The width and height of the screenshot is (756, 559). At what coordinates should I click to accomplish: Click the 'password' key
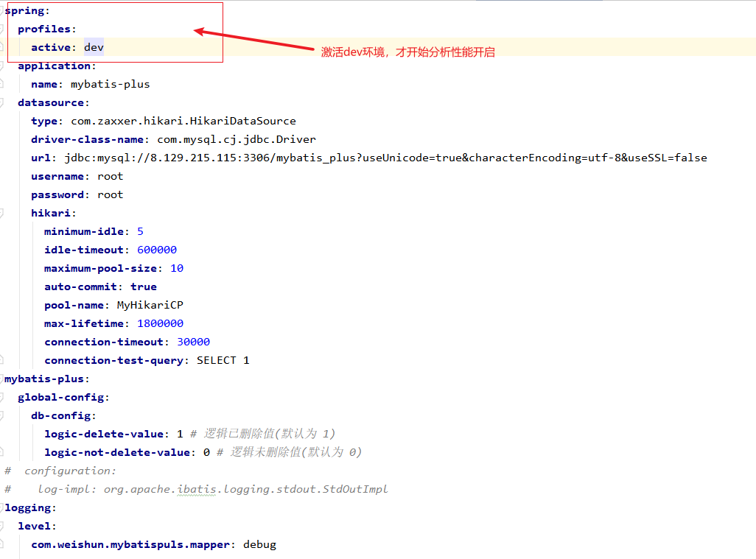click(x=57, y=194)
